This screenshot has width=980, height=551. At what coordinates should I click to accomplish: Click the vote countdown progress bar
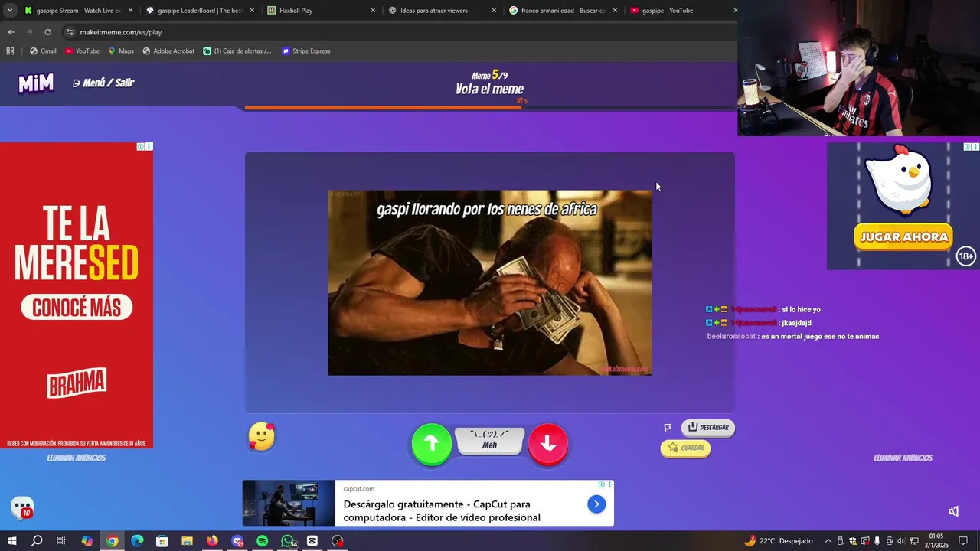click(x=490, y=108)
